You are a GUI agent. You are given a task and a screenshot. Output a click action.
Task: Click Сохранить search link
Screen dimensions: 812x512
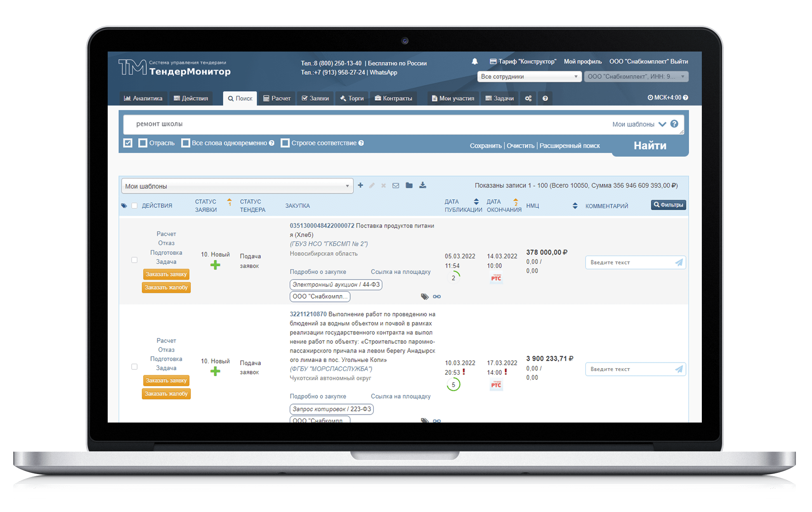[x=486, y=146]
